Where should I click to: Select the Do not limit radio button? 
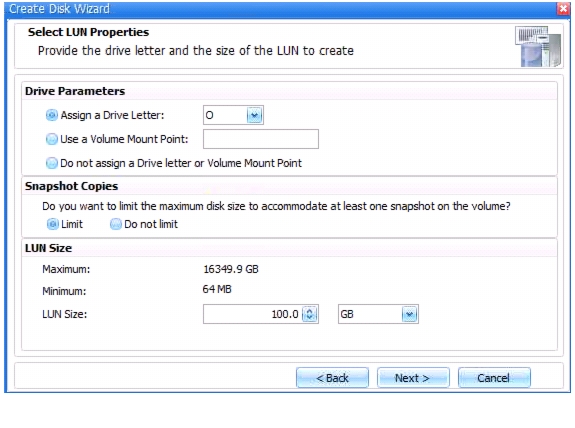click(x=116, y=224)
